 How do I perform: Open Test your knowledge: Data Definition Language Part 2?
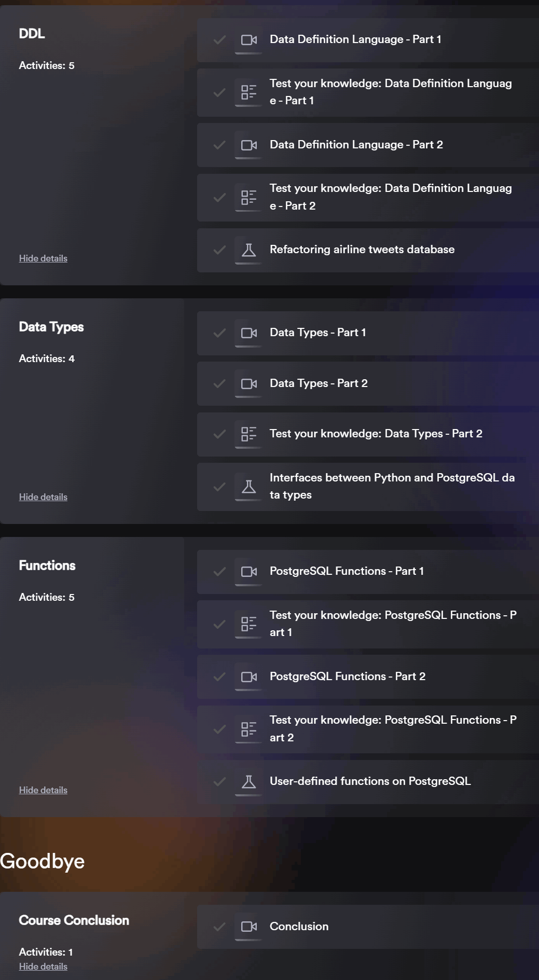pyautogui.click(x=368, y=197)
